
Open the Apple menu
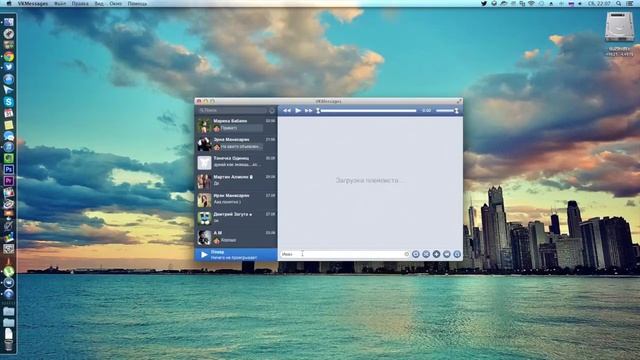pyautogui.click(x=9, y=3)
